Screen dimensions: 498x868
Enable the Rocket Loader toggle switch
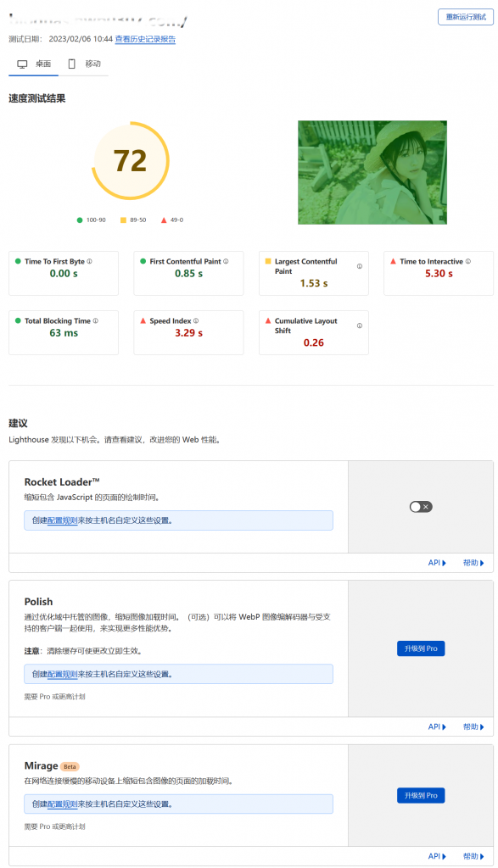click(420, 506)
